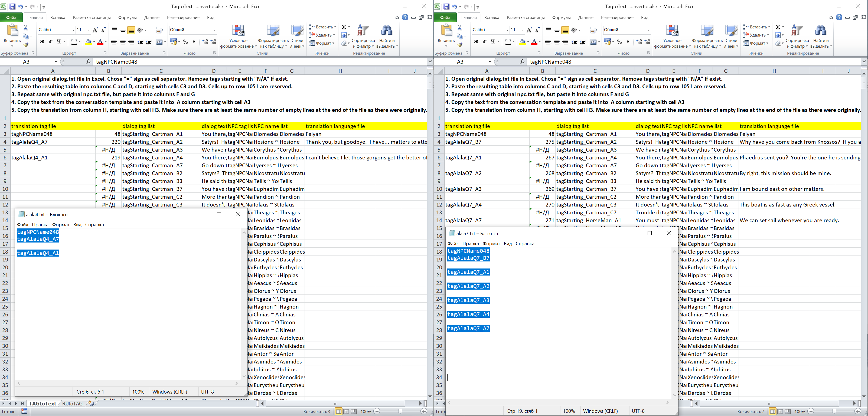This screenshot has height=416, width=868.
Task: Align text left in left Excel window
Action: click(x=114, y=42)
